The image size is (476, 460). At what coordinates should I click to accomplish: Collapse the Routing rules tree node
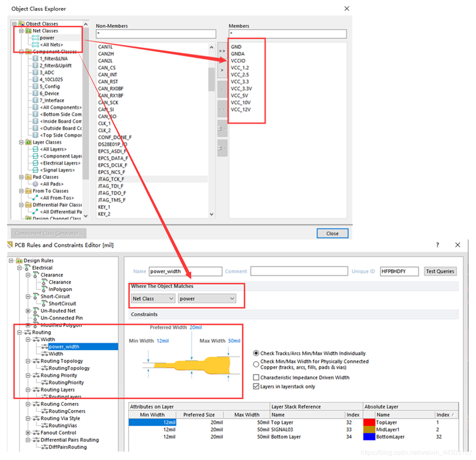[20, 332]
